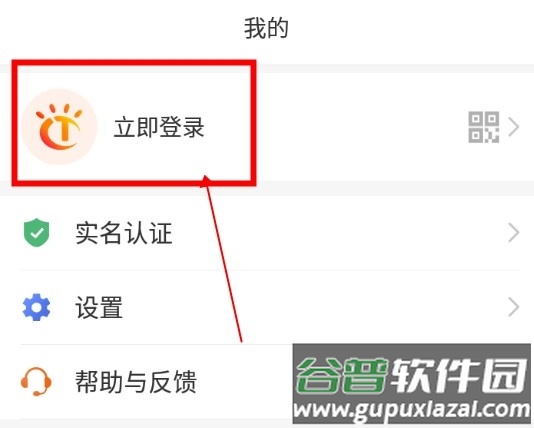Click the 我的 page title
The width and height of the screenshot is (534, 428).
click(x=266, y=29)
